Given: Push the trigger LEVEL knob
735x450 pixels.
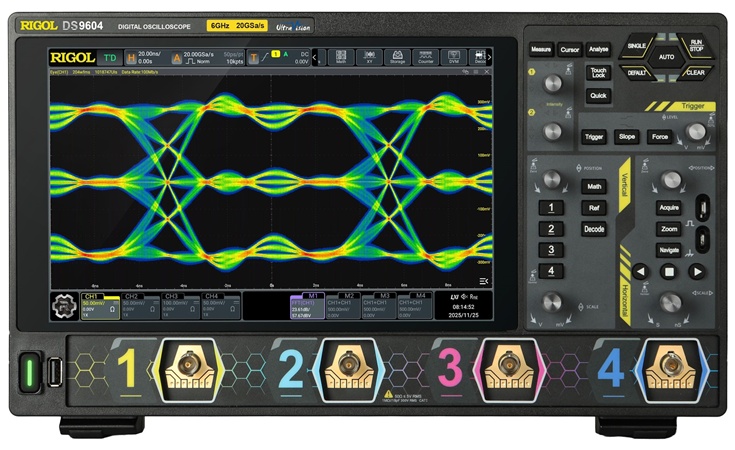Looking at the screenshot, I should pos(696,132).
